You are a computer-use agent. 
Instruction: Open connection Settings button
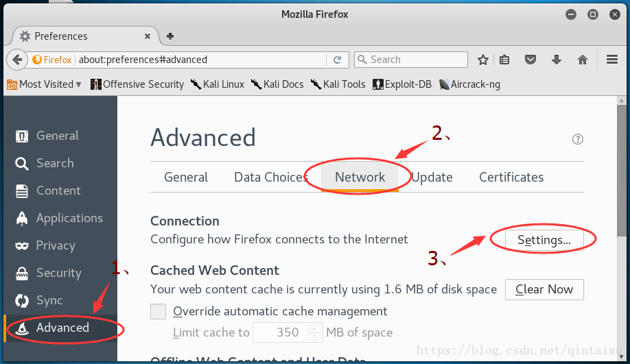point(544,240)
